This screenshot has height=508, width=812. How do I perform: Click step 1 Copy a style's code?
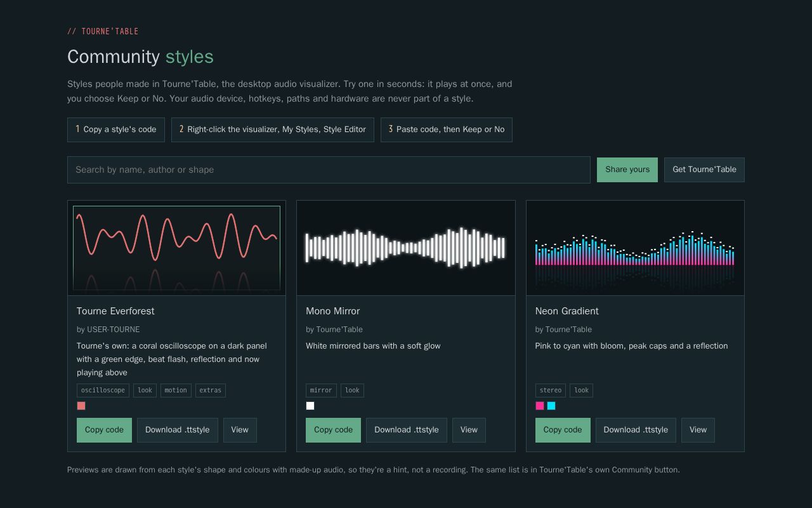point(116,130)
